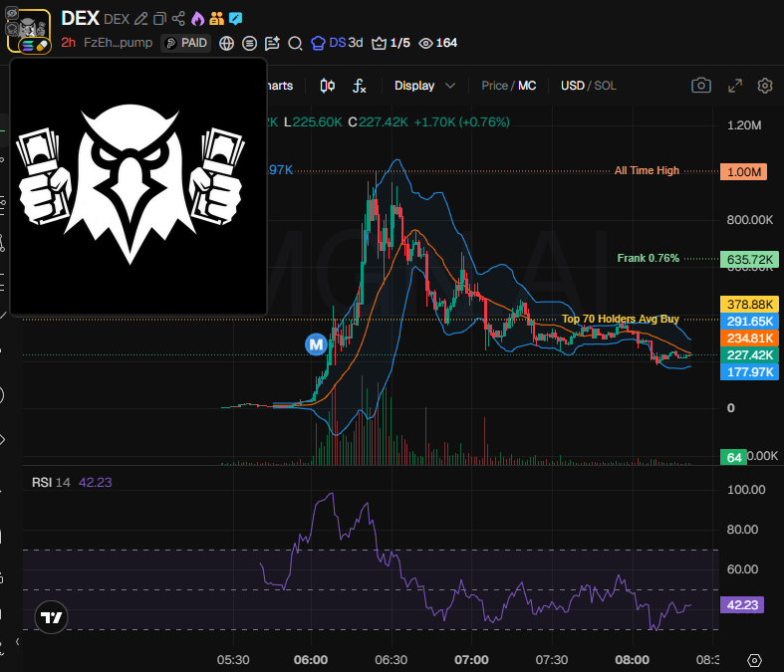784x672 pixels.
Task: Select SOL currency option
Action: tap(605, 86)
